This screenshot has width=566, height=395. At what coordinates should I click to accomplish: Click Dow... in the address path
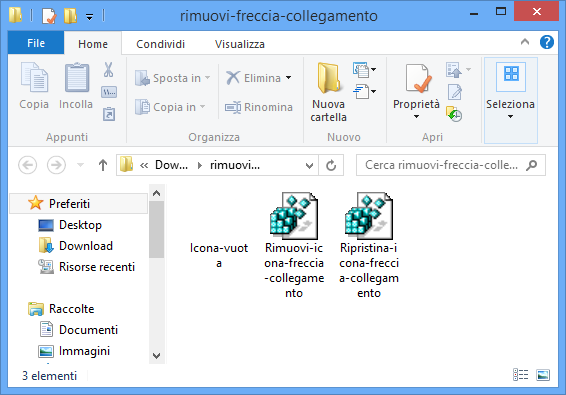tap(171, 165)
